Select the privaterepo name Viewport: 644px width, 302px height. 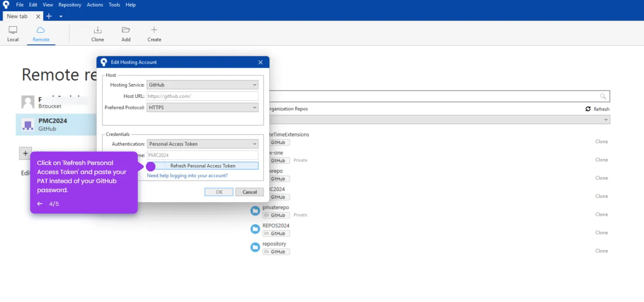tap(276, 207)
